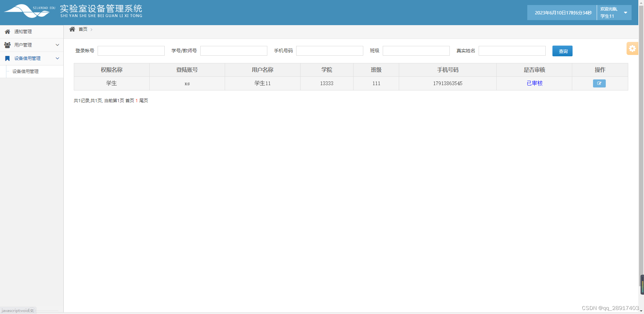Click the 登陆账号 column header
This screenshot has height=314, width=644.
click(187, 70)
